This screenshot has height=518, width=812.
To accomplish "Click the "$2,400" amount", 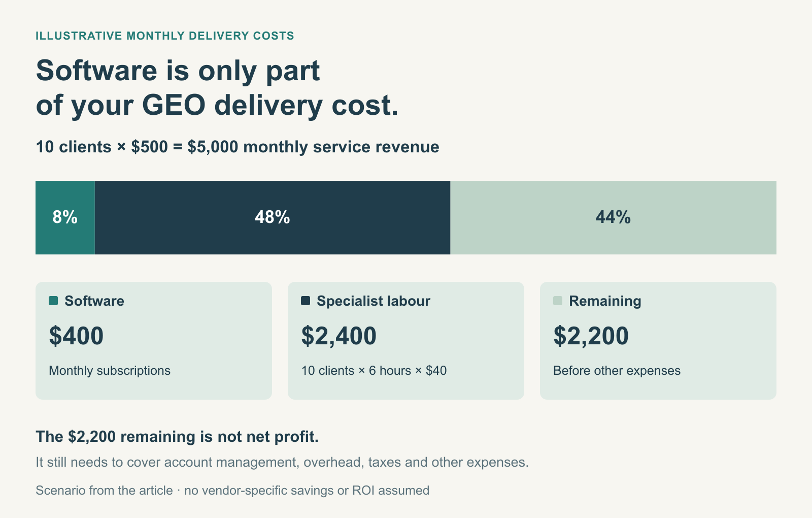I will [339, 336].
